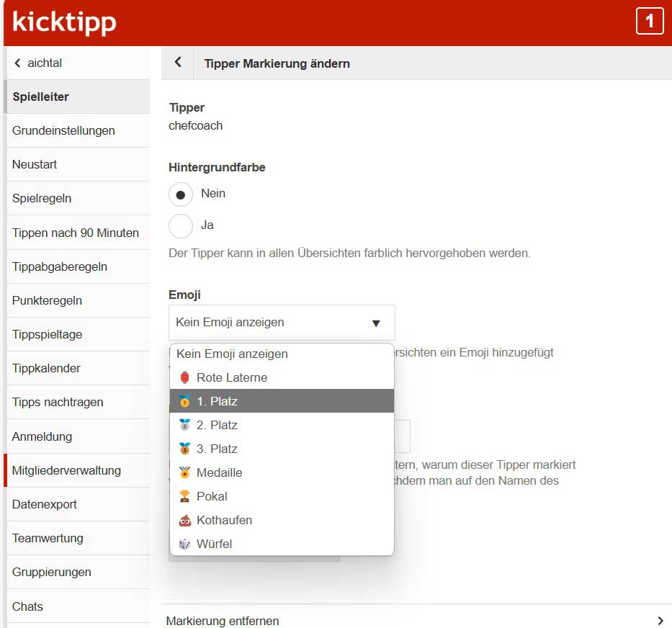Open Datenexport in the sidebar
This screenshot has height=628, width=672.
click(45, 504)
